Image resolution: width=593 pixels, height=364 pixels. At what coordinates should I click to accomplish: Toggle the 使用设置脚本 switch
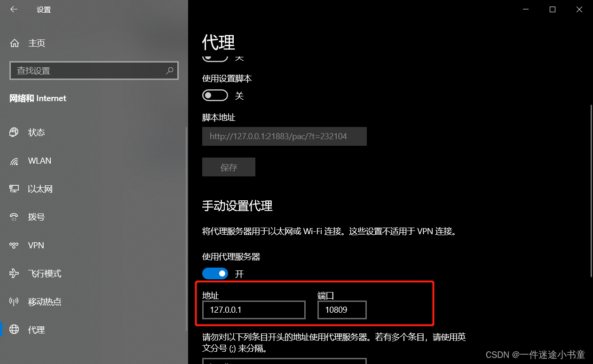click(215, 95)
